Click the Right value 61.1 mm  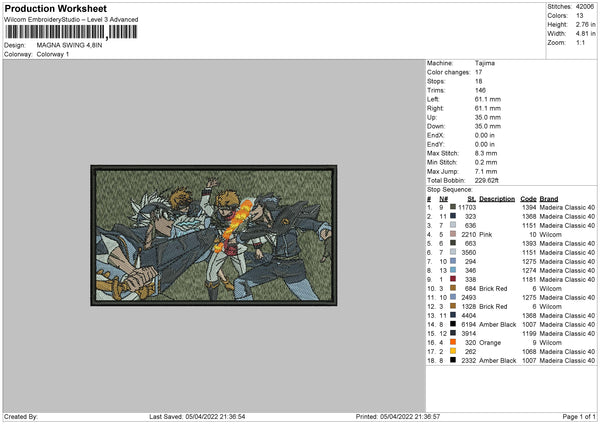coord(488,108)
